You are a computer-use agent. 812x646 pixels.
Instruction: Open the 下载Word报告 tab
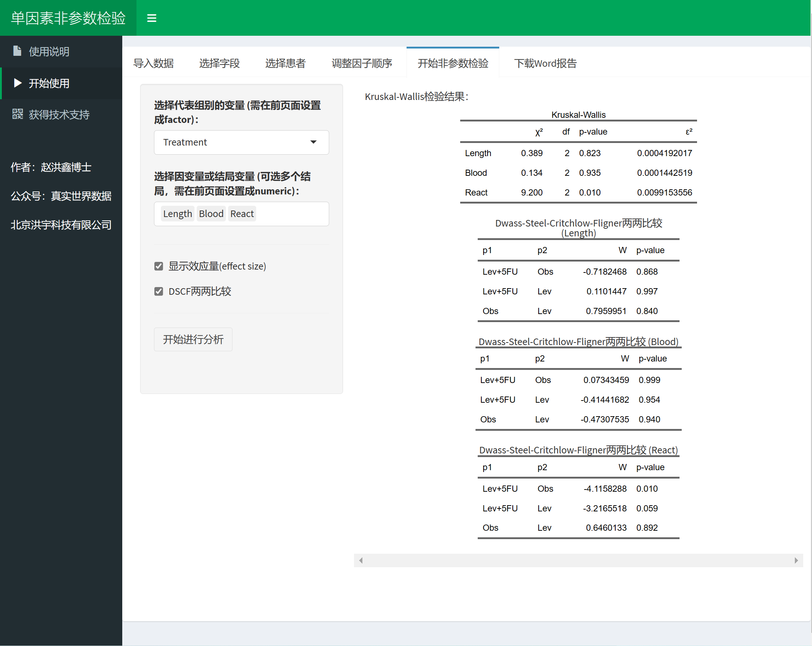coord(545,63)
